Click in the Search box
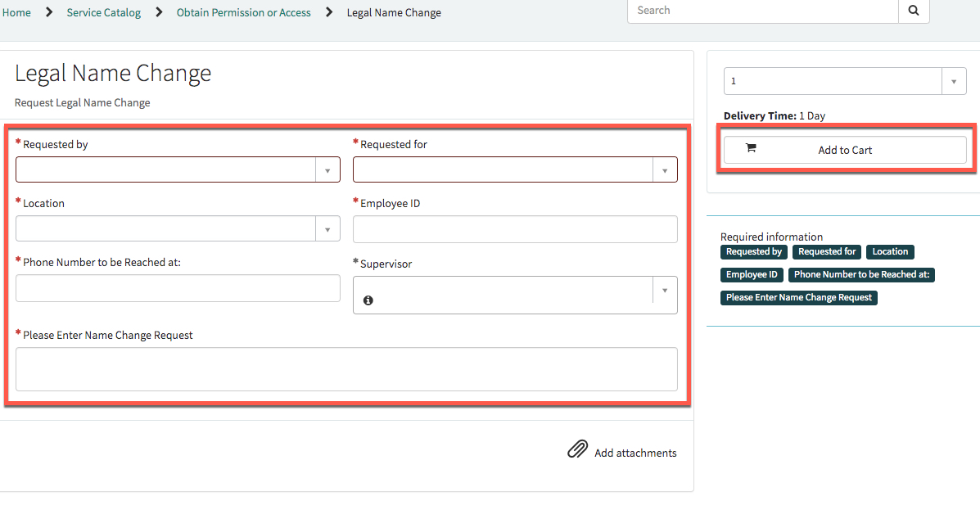 (762, 11)
